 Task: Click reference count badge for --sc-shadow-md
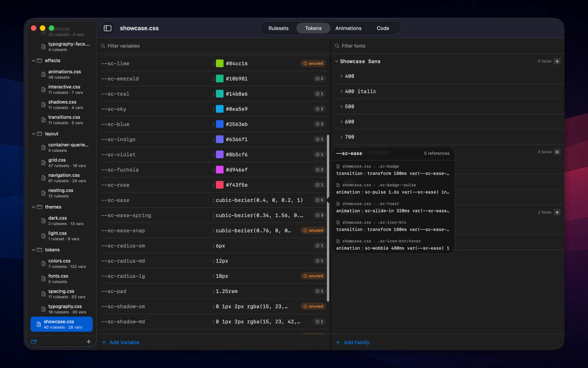319,322
